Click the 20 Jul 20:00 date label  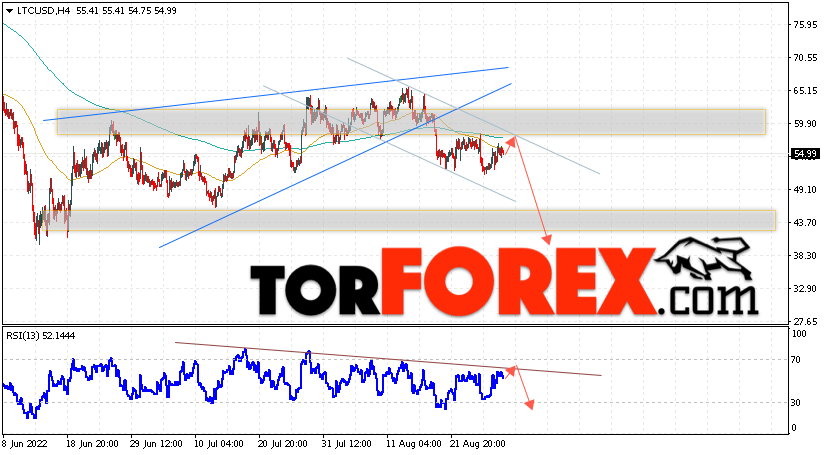click(x=284, y=444)
